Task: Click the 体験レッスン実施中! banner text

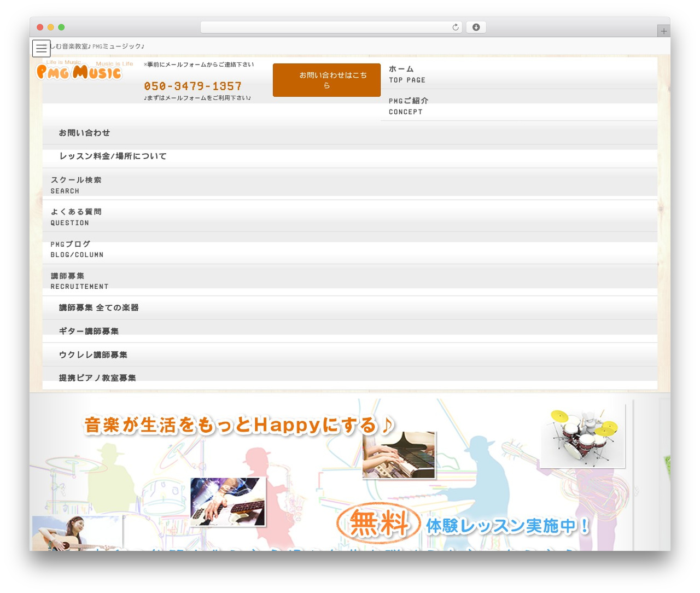Action: (x=508, y=526)
